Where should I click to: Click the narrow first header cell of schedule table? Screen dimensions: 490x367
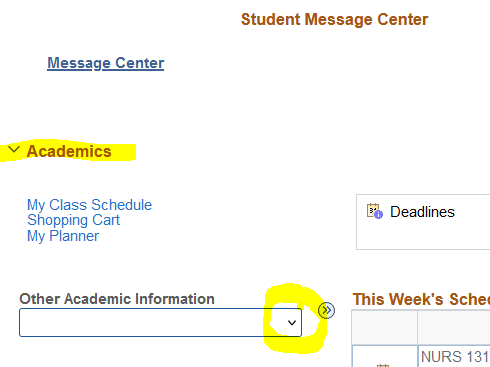pyautogui.click(x=384, y=327)
